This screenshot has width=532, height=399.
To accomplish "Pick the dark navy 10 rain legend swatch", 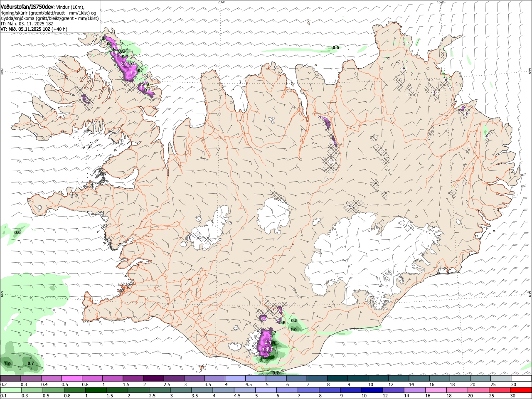I will click(x=372, y=390).
